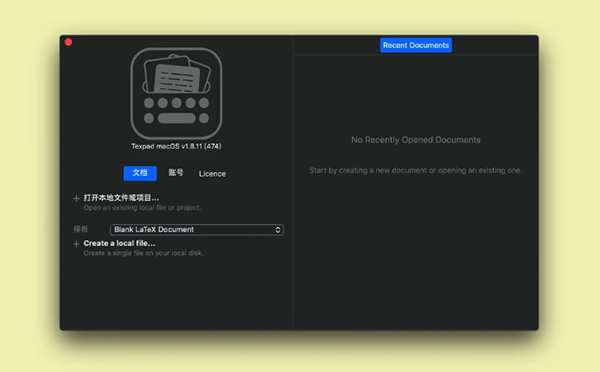Click the 'Open an existing local file or project' subtitle
Screen dimensions: 600x372
point(142,208)
